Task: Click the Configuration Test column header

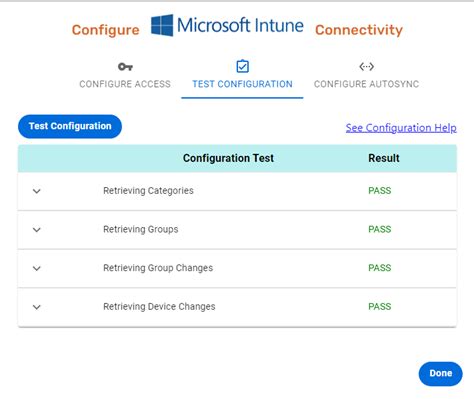Action: pyautogui.click(x=228, y=158)
